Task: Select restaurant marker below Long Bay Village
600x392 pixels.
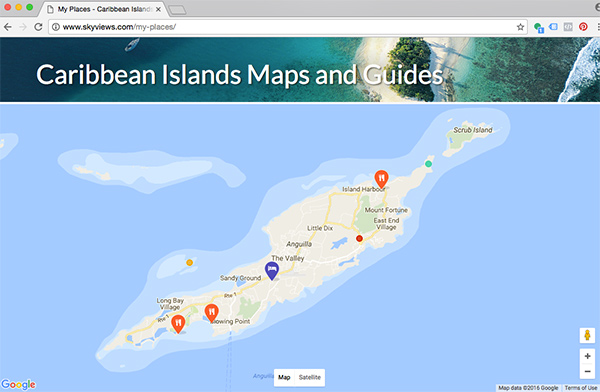Action: (x=178, y=324)
